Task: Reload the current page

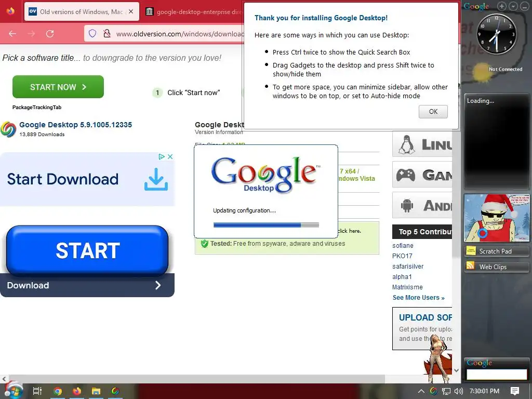Action: coord(50,34)
